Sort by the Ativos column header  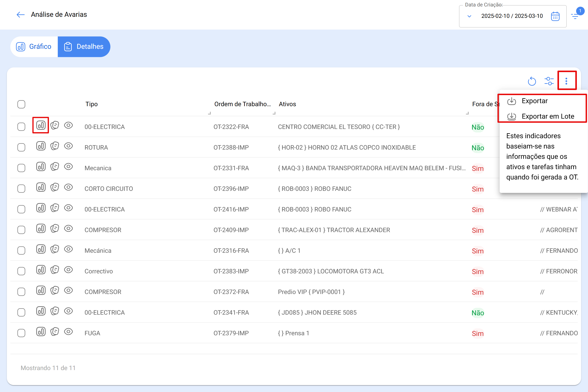287,104
